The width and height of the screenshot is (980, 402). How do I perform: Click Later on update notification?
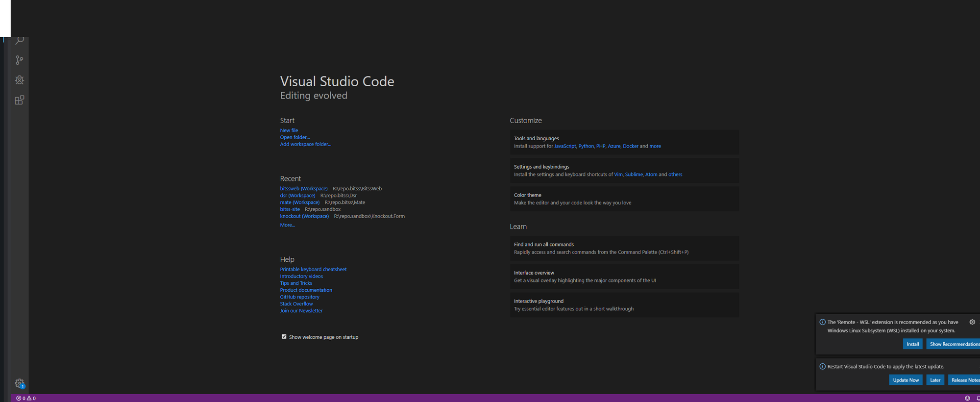click(935, 380)
